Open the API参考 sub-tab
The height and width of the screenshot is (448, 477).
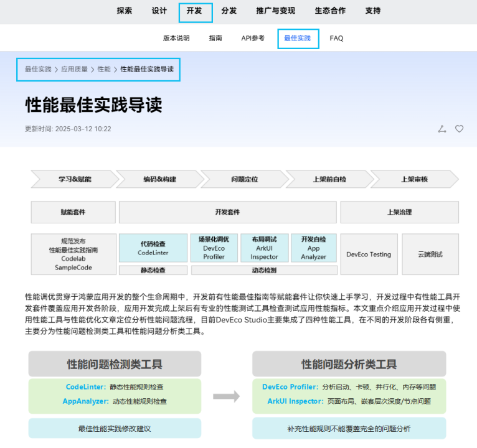[253, 38]
